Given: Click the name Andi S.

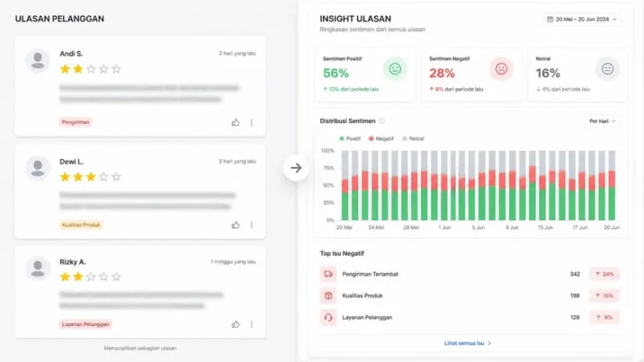Looking at the screenshot, I should [x=71, y=54].
